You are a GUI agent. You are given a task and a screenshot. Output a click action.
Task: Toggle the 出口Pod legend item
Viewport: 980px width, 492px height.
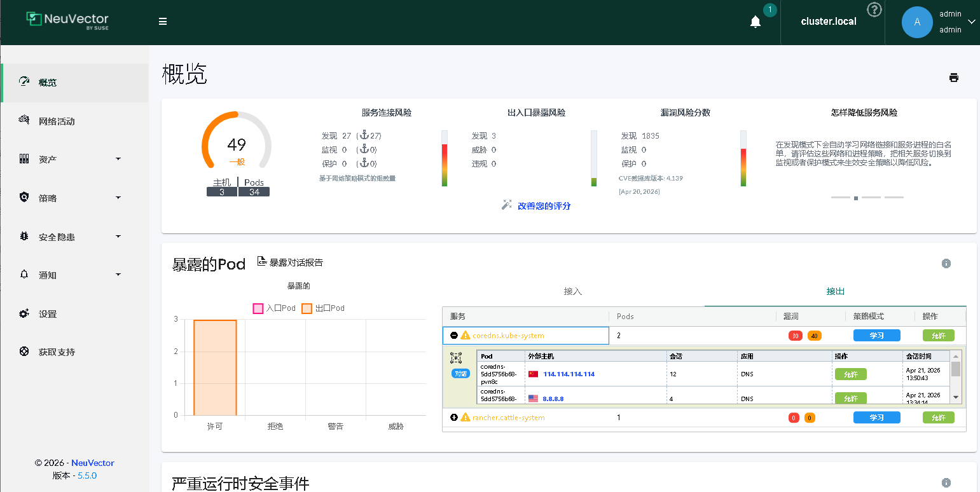click(307, 308)
